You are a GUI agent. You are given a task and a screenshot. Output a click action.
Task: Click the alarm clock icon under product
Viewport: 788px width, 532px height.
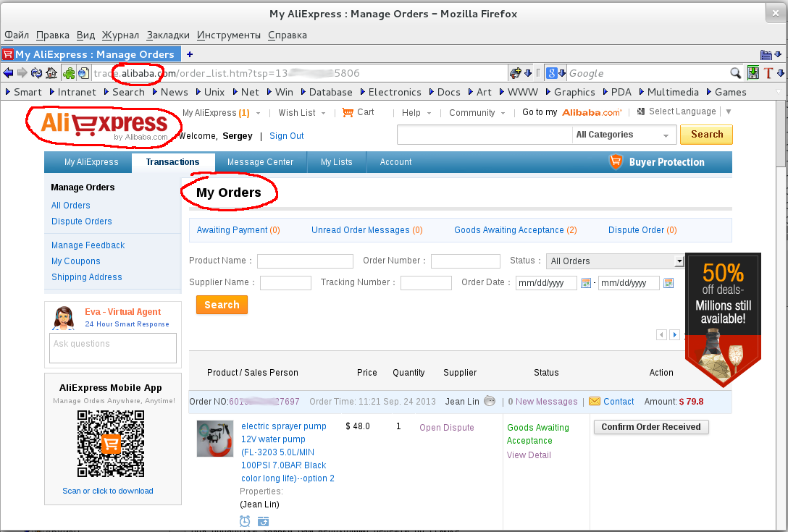(x=245, y=521)
